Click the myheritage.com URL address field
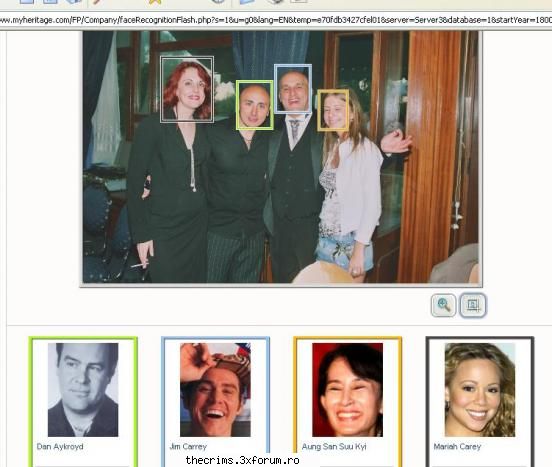 (276, 20)
